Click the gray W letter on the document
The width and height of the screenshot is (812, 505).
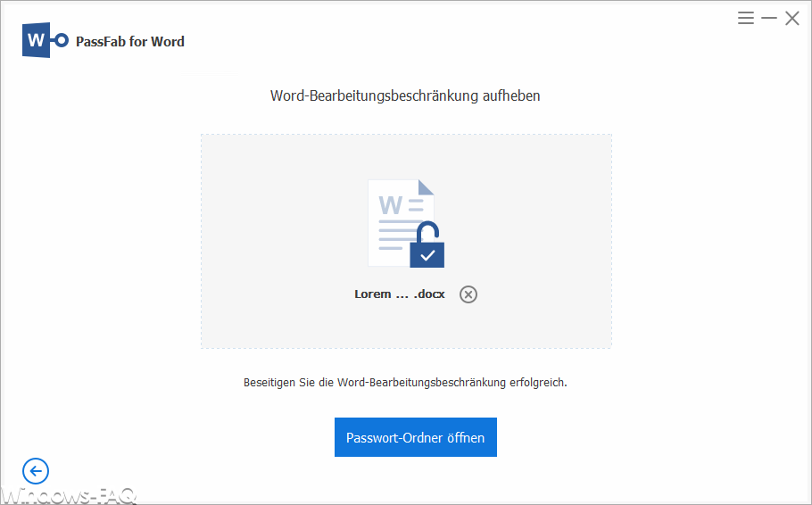tap(391, 205)
